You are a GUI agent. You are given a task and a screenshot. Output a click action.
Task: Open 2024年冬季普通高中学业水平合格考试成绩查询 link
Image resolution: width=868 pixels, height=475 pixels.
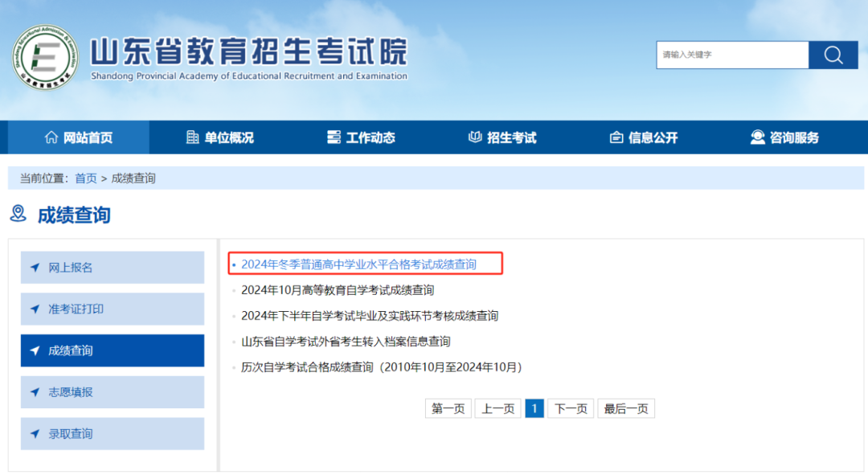[358, 264]
